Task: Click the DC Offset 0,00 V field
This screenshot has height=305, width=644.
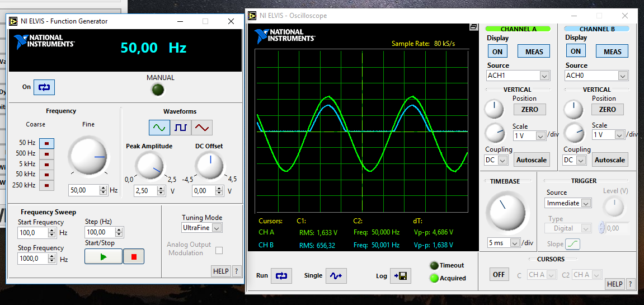Action: coord(204,191)
